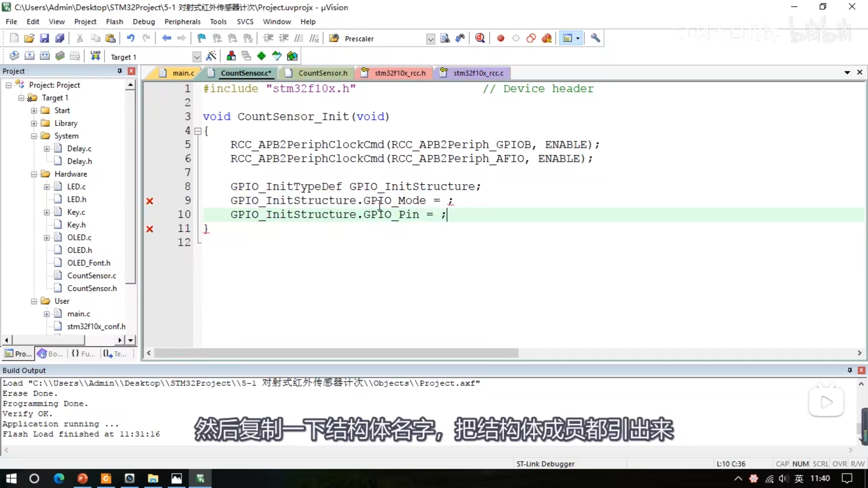
Task: Click the Configuration wrench icon
Action: (595, 38)
